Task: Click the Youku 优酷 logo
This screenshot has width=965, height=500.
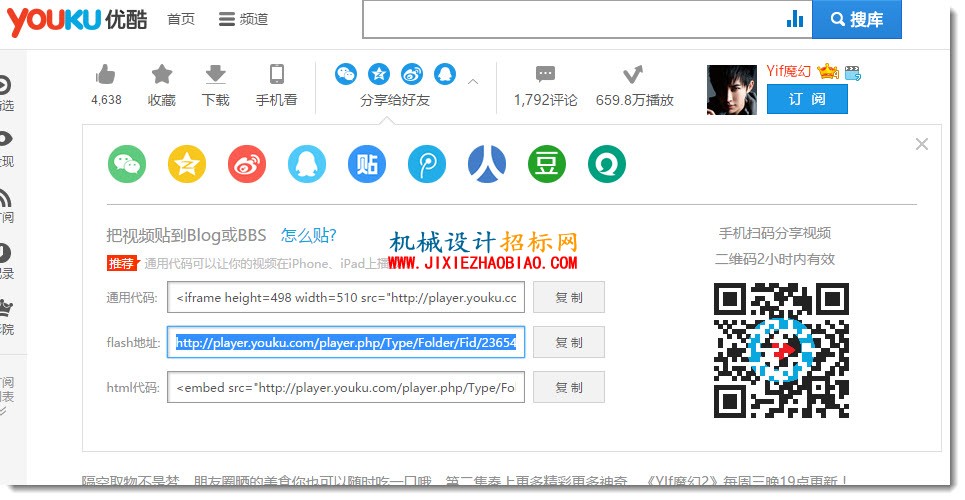Action: pos(77,20)
